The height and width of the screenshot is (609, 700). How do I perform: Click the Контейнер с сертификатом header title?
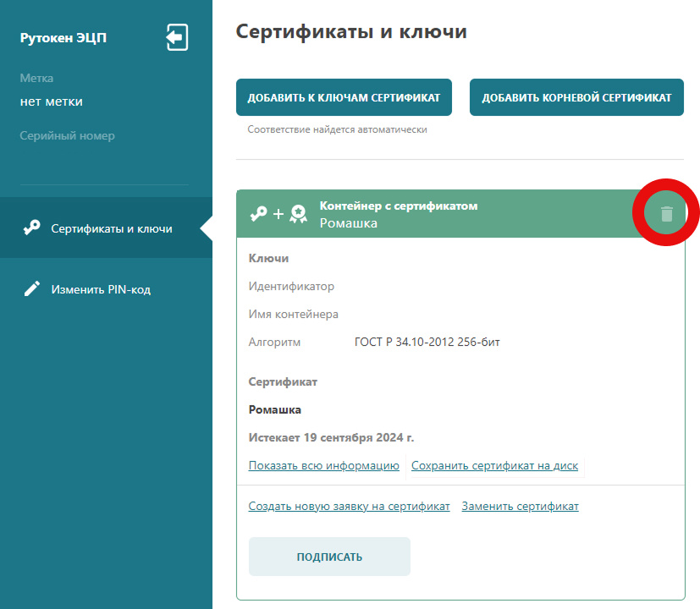coord(399,206)
